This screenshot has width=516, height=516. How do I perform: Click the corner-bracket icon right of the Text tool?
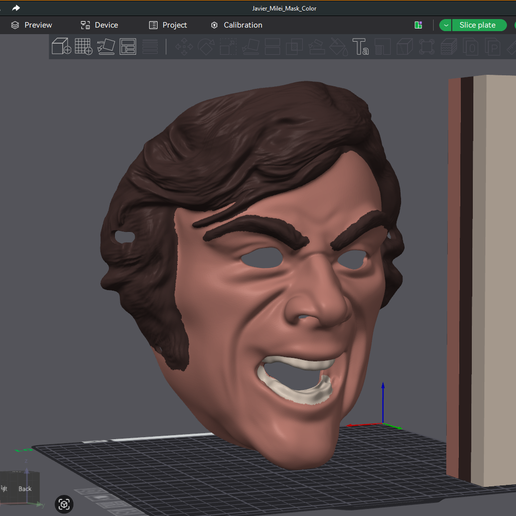point(382,46)
